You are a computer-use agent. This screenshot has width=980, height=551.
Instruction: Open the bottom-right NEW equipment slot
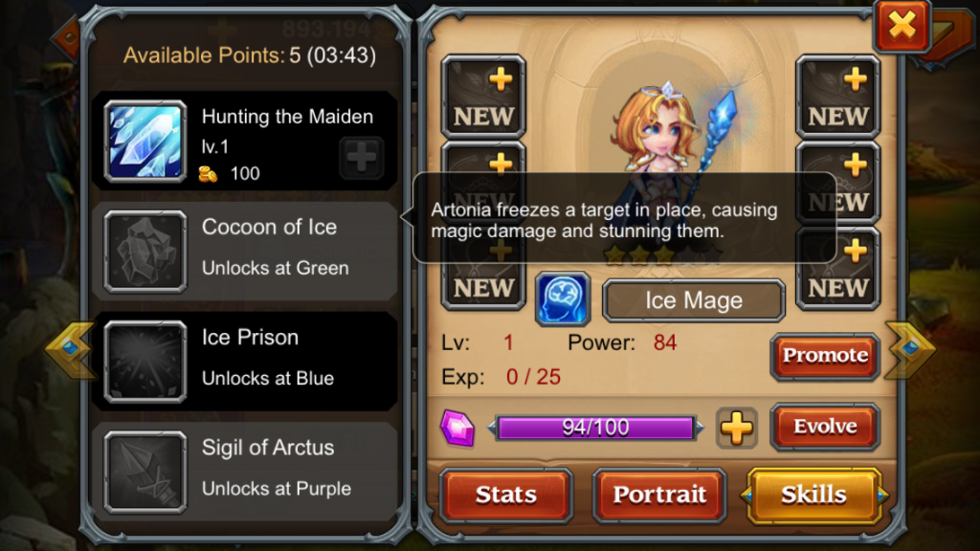pos(838,269)
